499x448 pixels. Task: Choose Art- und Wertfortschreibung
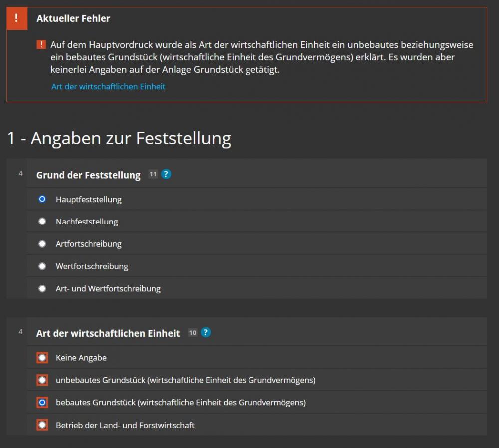click(42, 288)
